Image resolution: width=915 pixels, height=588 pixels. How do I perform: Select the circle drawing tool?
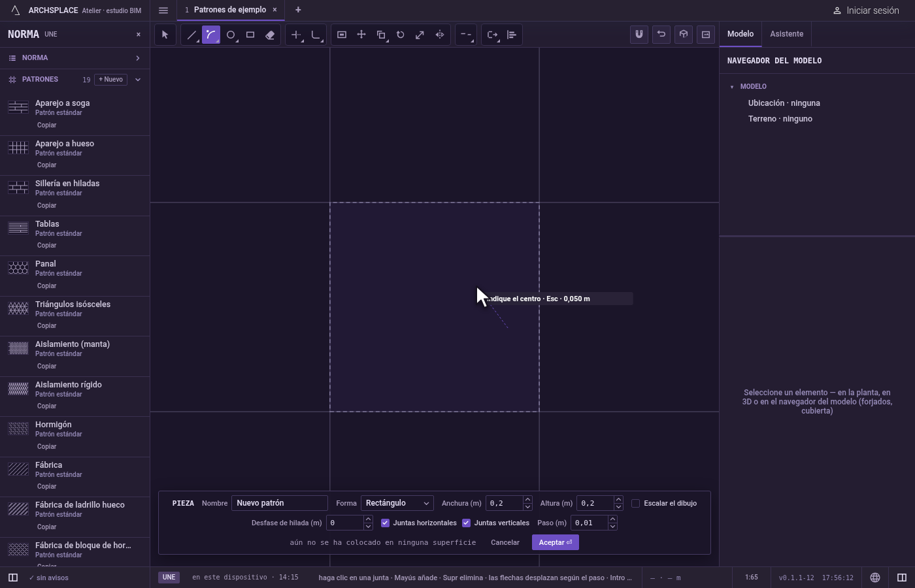pyautogui.click(x=231, y=35)
